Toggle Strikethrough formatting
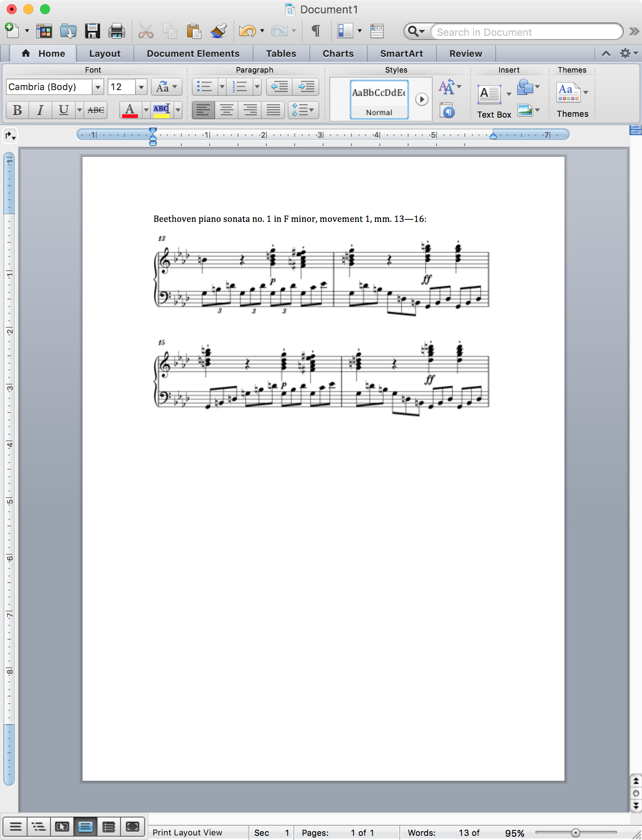642x840 pixels. tap(96, 110)
